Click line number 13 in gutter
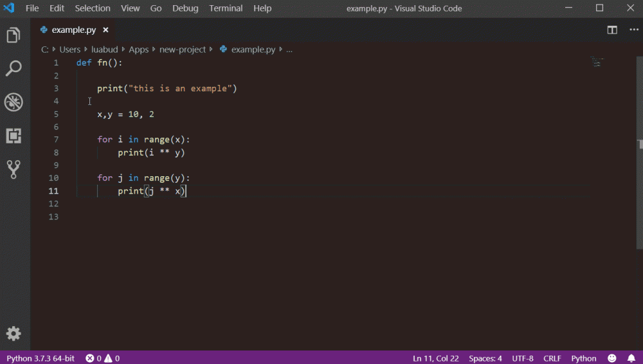This screenshot has height=364, width=643. [54, 217]
